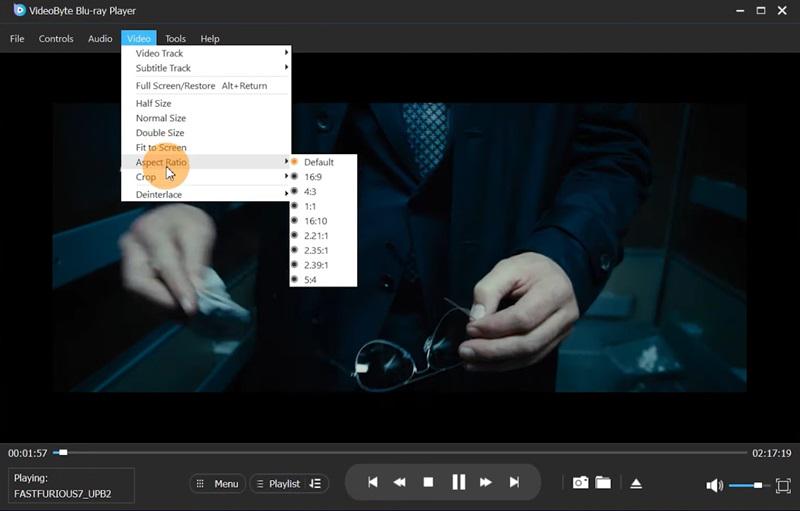The width and height of the screenshot is (800, 511).
Task: Choose Full Screen/Restore from Video menu
Action: (x=206, y=86)
